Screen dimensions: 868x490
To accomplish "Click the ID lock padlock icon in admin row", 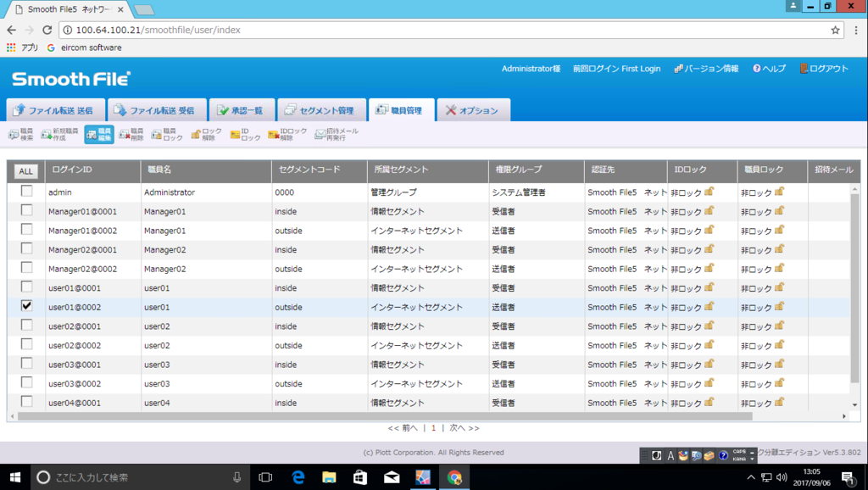I will click(709, 192).
